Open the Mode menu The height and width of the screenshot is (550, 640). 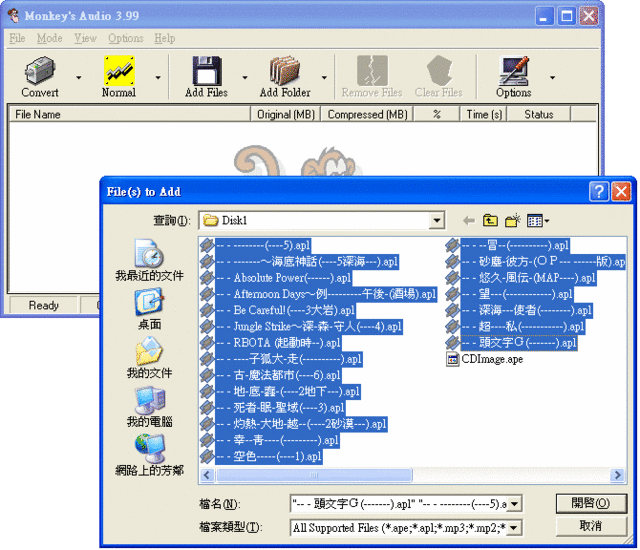tap(49, 38)
